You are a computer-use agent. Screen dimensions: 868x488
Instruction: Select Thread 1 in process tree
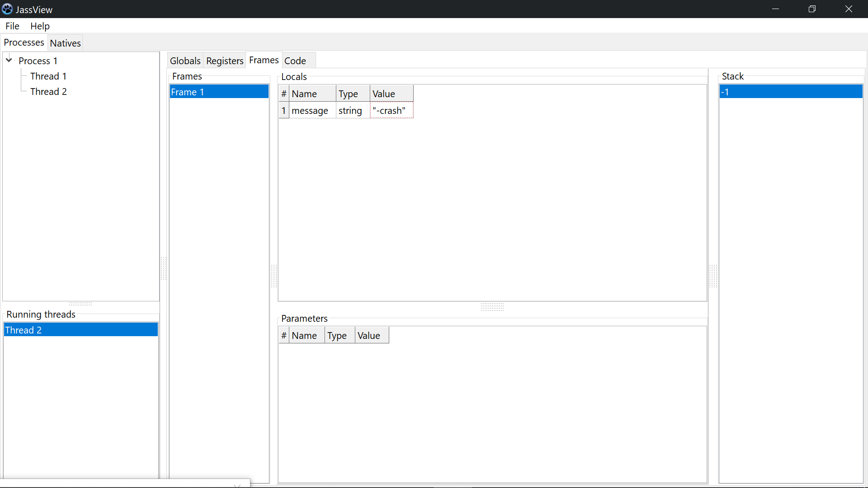[x=48, y=76]
